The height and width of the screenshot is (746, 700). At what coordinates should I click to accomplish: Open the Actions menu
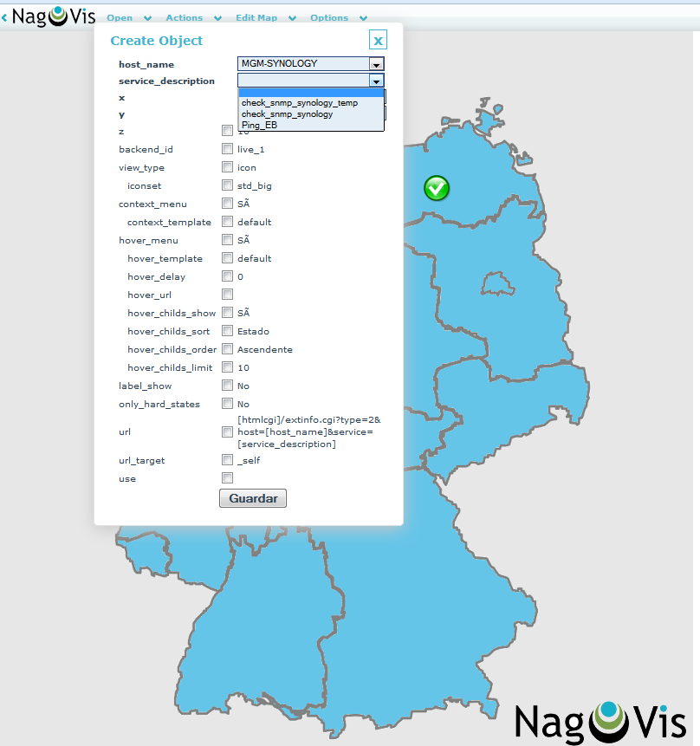(185, 18)
